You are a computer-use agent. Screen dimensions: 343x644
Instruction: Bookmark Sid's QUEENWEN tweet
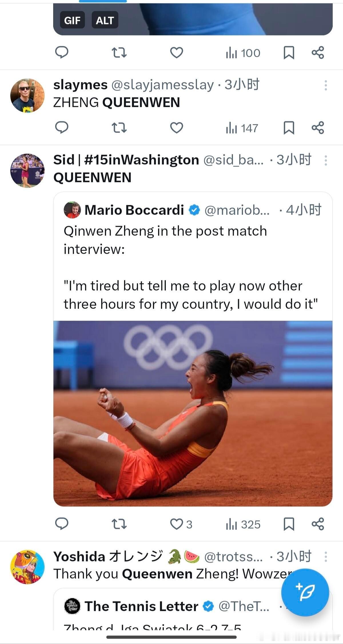(x=289, y=524)
